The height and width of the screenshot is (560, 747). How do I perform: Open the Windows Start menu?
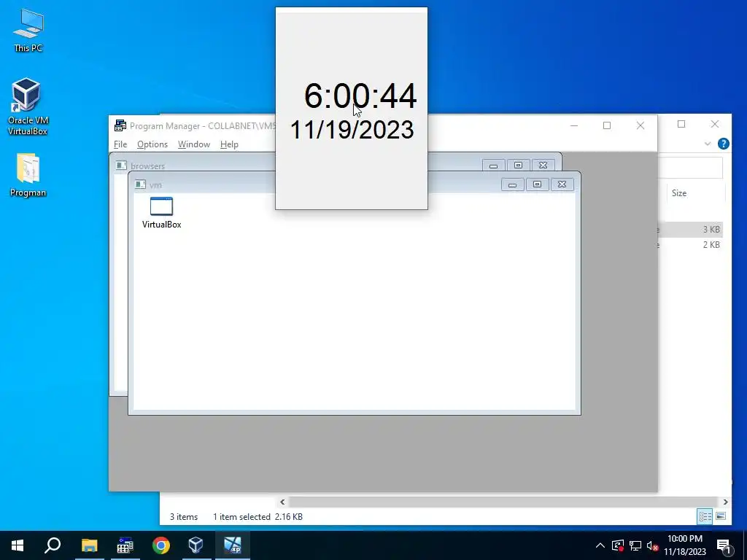[x=18, y=545]
